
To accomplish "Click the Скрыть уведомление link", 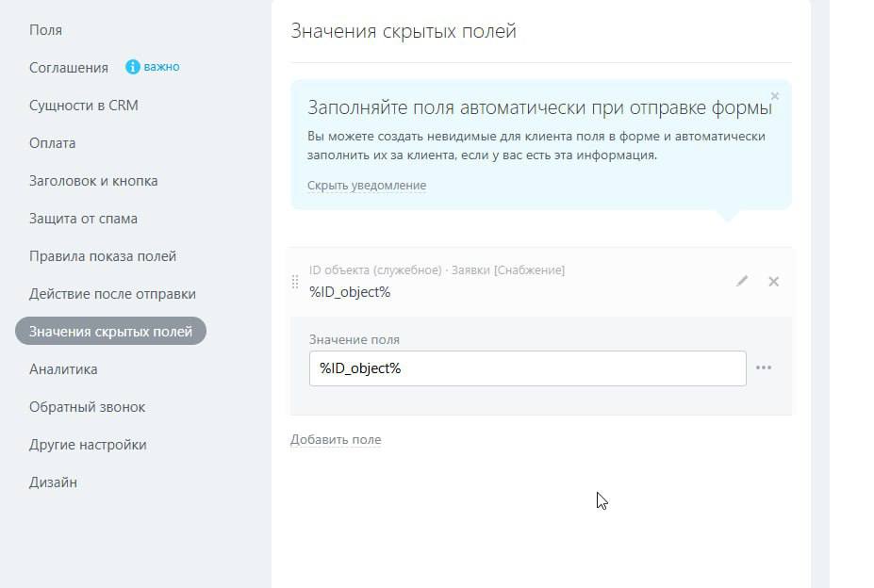I will [367, 185].
